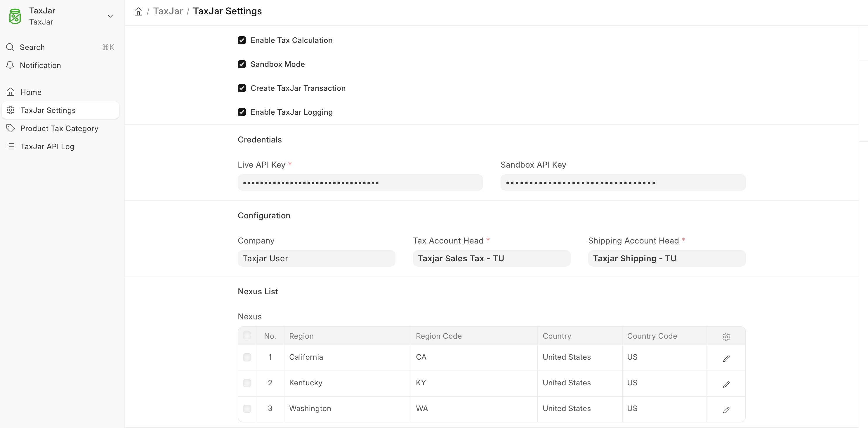This screenshot has width=868, height=428.
Task: Open TaxJar API Log in sidebar
Action: tap(60, 147)
